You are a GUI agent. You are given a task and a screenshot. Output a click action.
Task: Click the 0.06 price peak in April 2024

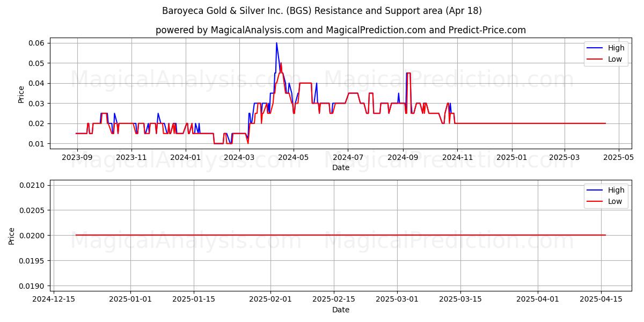276,43
